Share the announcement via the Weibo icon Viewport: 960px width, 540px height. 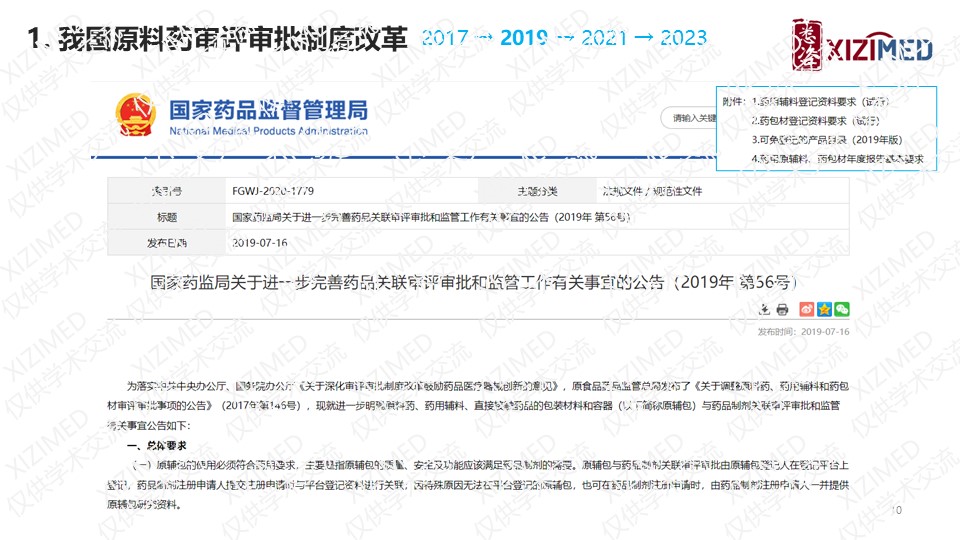pos(807,309)
